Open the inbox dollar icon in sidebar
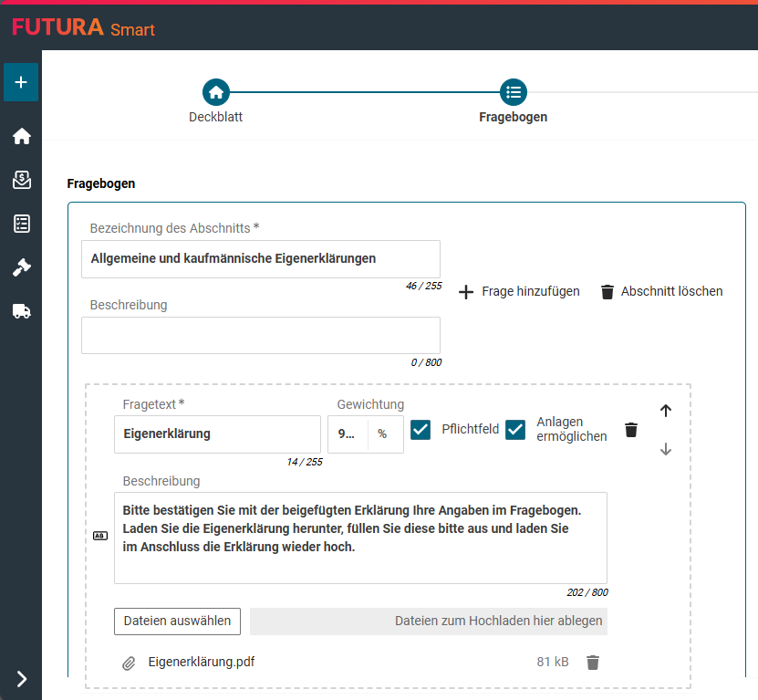Screen dimensions: 758x700 point(21,180)
